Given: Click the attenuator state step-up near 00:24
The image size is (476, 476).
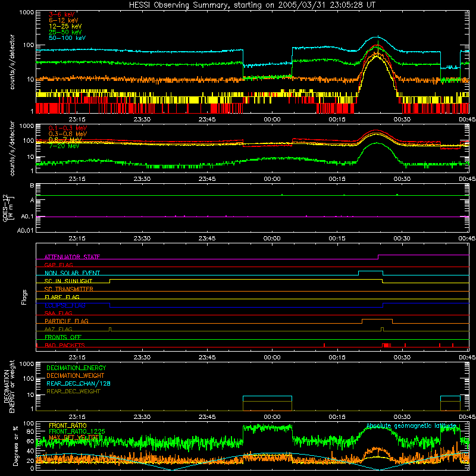Looking at the screenshot, I should click(x=378, y=257).
